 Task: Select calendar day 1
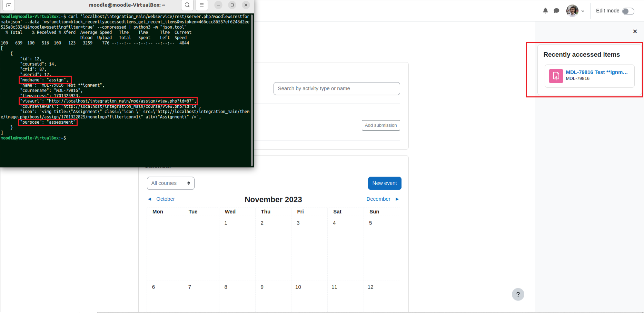(x=226, y=223)
